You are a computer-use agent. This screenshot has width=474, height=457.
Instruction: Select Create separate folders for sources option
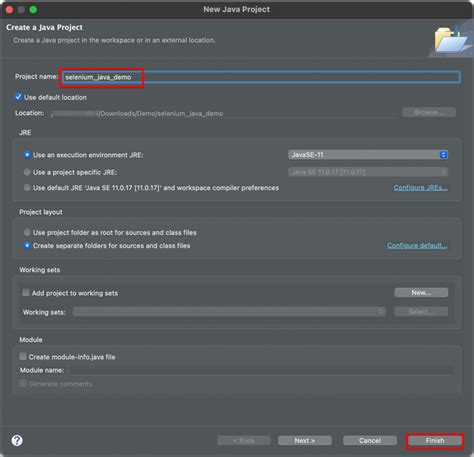pos(27,246)
